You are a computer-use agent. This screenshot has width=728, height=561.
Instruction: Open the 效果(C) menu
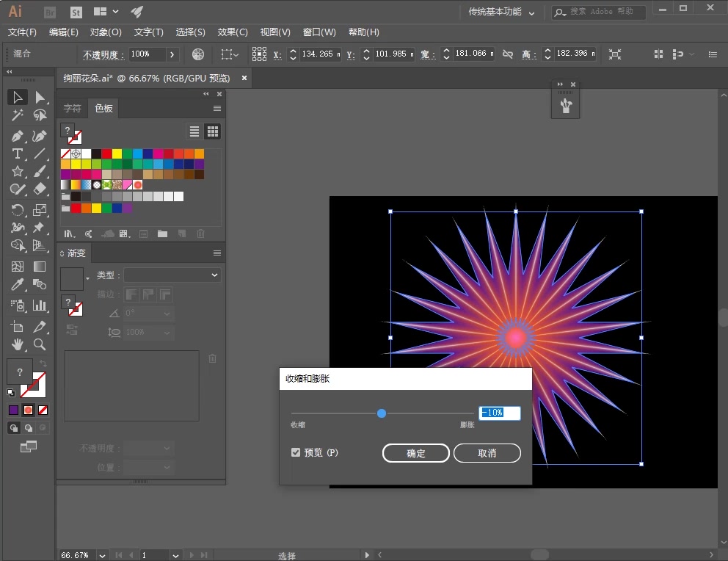(x=233, y=32)
